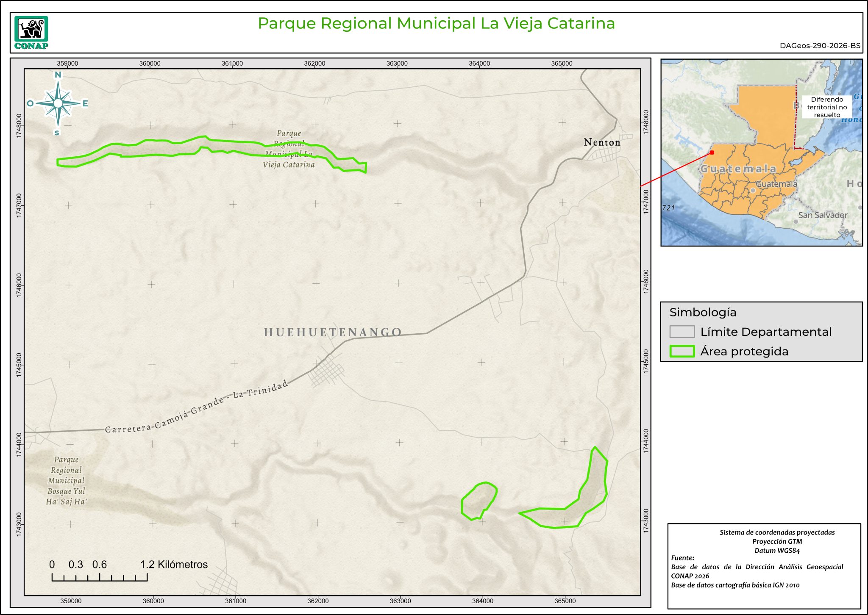
Task: Click the Diferendo territorial no resuelto note
Action: [826, 107]
